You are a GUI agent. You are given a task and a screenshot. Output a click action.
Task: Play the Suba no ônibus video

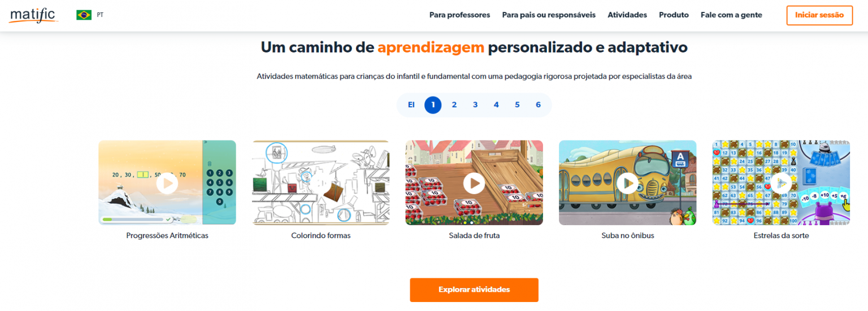(628, 183)
